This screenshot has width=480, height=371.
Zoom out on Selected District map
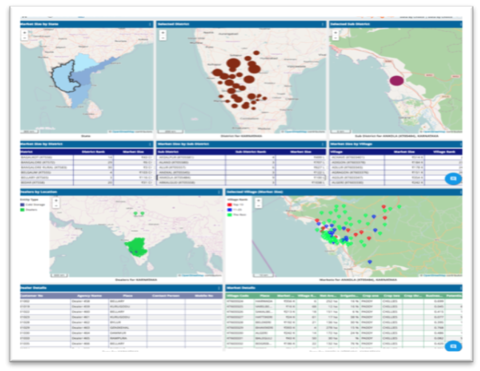click(162, 38)
